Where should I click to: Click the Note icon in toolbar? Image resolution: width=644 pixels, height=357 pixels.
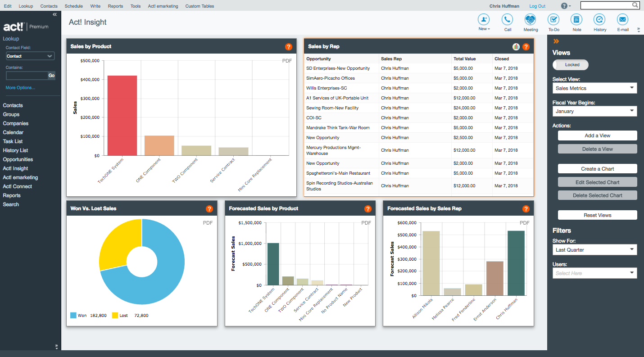tap(576, 19)
